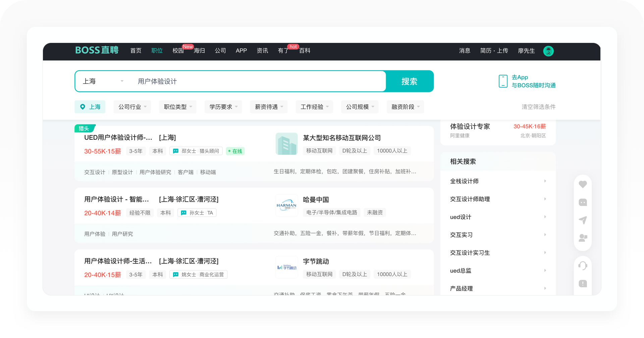
Task: Click the BOSS直聘 logo
Action: pos(97,50)
